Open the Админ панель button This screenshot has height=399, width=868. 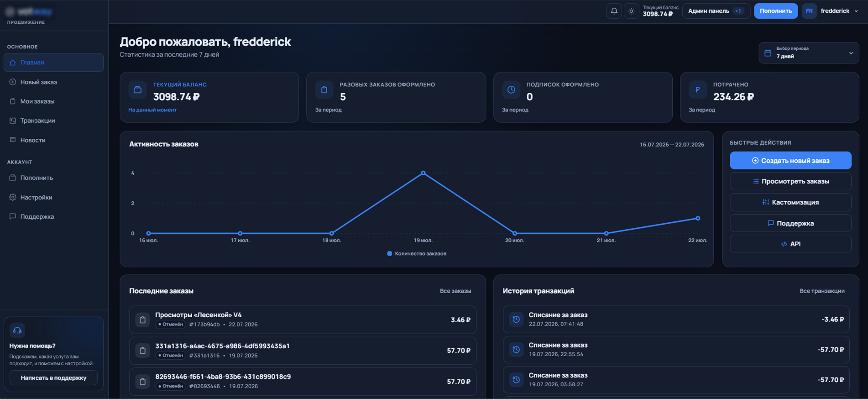tap(716, 11)
